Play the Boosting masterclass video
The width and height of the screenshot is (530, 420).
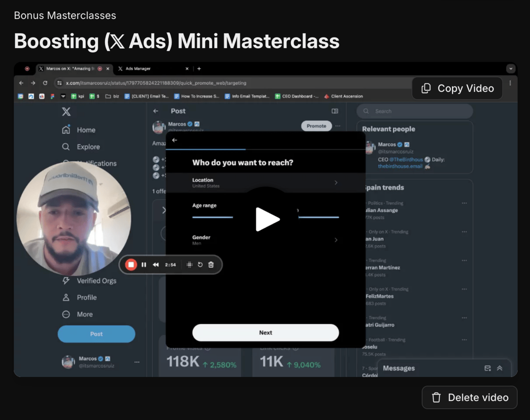(x=267, y=219)
